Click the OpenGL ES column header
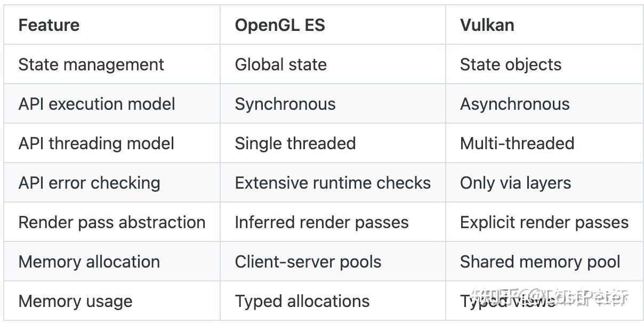 (x=280, y=25)
